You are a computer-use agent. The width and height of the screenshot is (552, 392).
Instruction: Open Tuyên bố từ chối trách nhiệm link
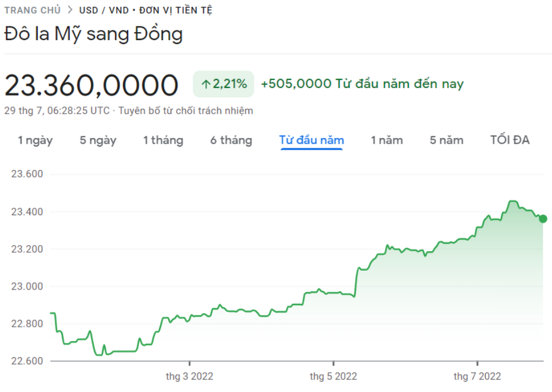(185, 110)
